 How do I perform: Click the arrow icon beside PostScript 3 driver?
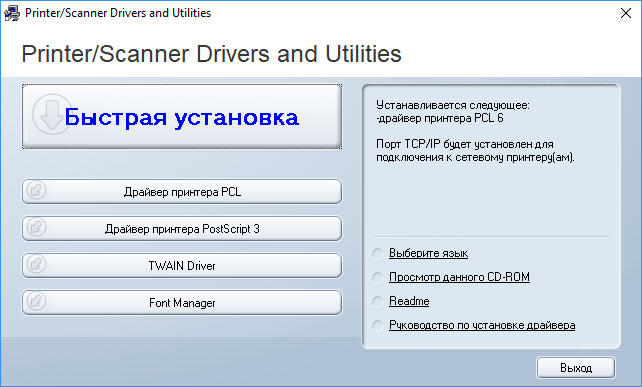point(36,227)
